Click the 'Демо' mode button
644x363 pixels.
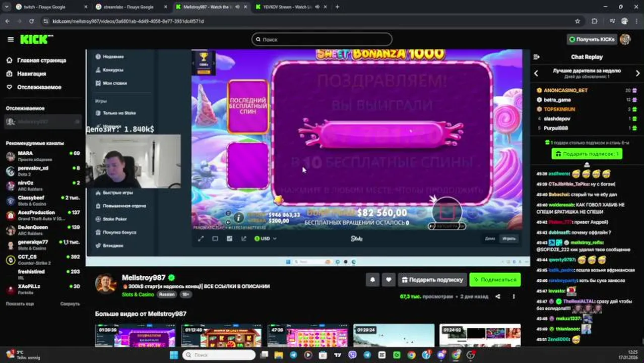[490, 238]
